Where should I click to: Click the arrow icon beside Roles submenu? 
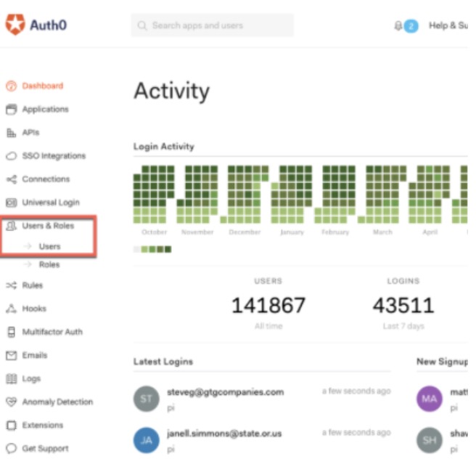[28, 264]
